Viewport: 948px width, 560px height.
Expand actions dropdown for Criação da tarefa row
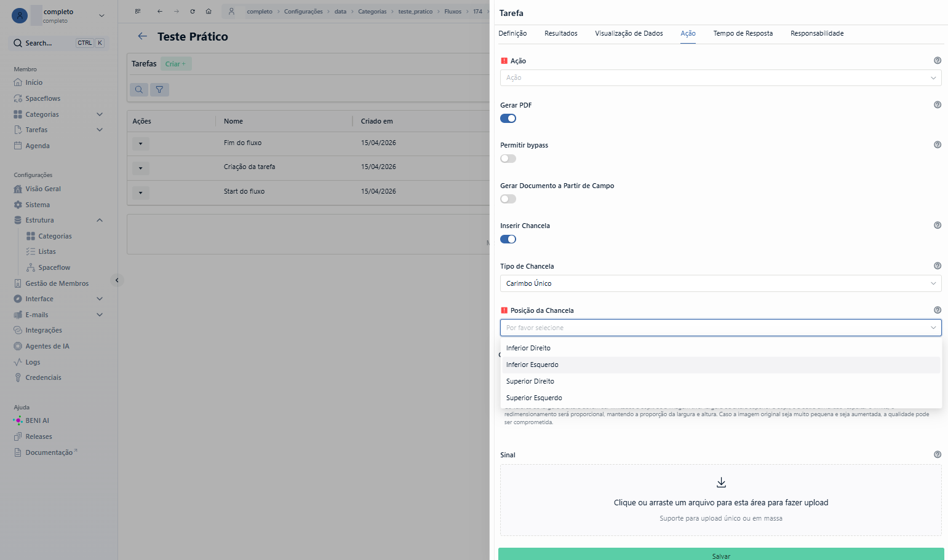140,168
